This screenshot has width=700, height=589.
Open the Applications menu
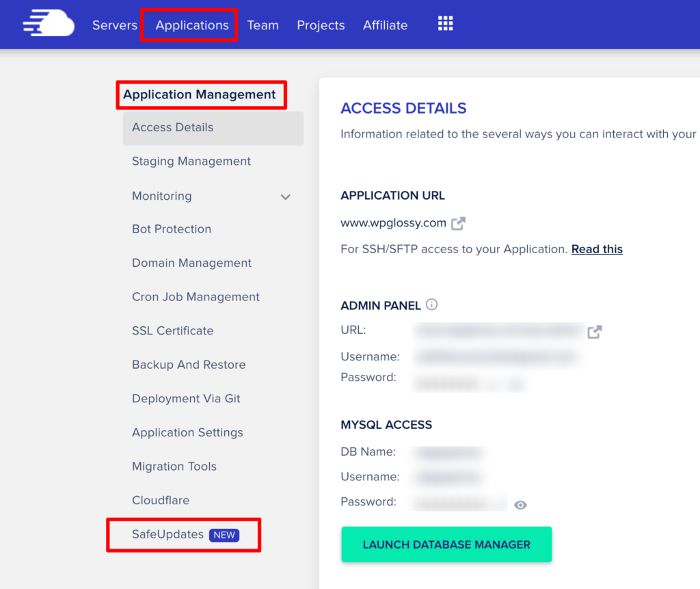tap(192, 25)
